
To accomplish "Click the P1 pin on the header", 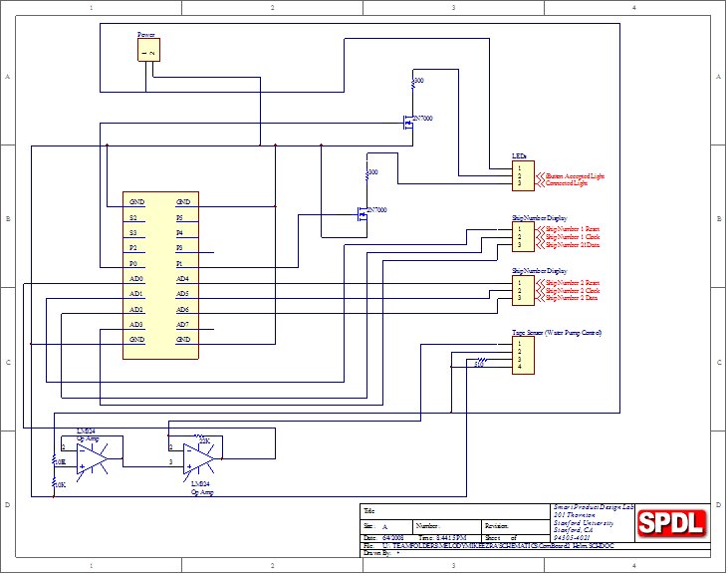I will click(x=179, y=264).
